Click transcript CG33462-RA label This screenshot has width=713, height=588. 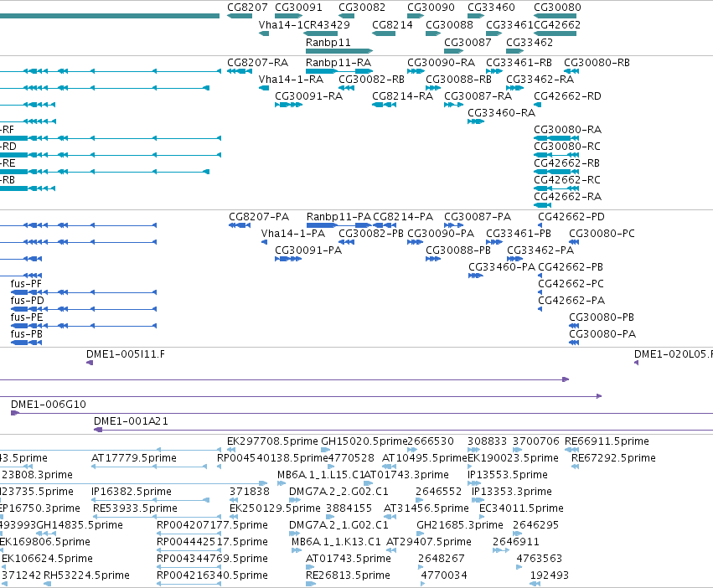click(540, 79)
